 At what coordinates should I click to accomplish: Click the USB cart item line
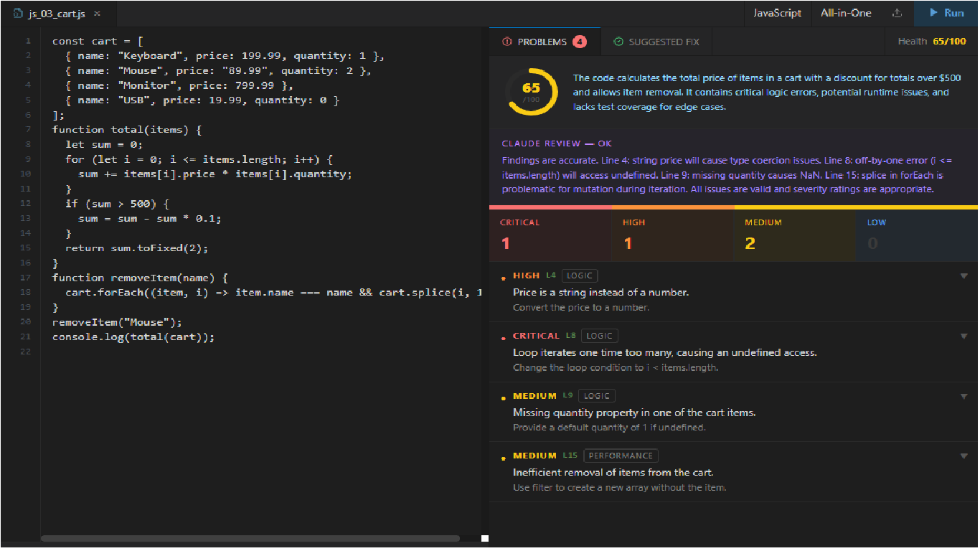pyautogui.click(x=202, y=100)
